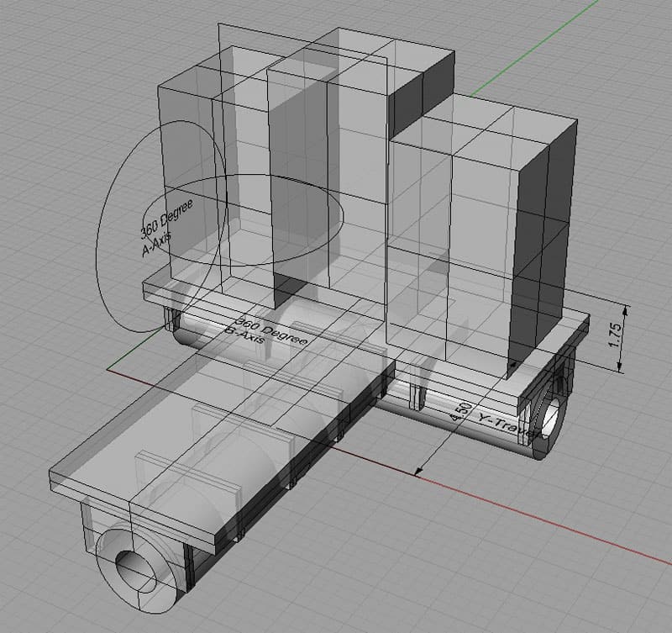Select the large cylindrical spindle bore
This screenshot has width=672, height=633.
(134, 571)
